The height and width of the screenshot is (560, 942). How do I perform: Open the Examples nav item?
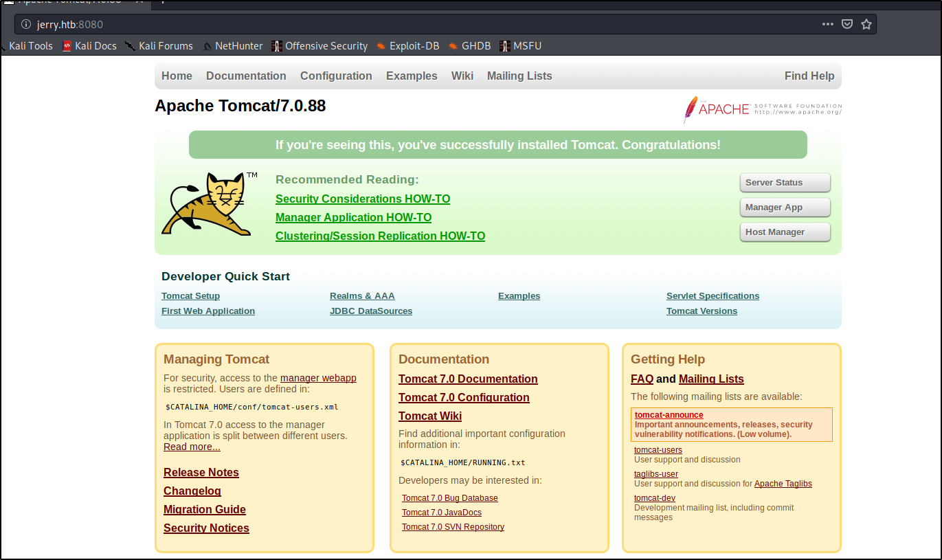412,76
